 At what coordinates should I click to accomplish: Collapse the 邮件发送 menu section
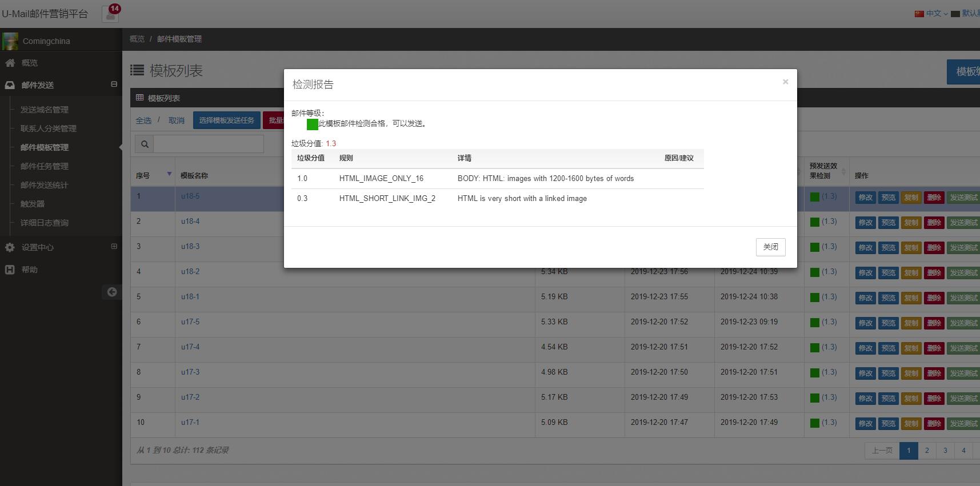pos(114,85)
